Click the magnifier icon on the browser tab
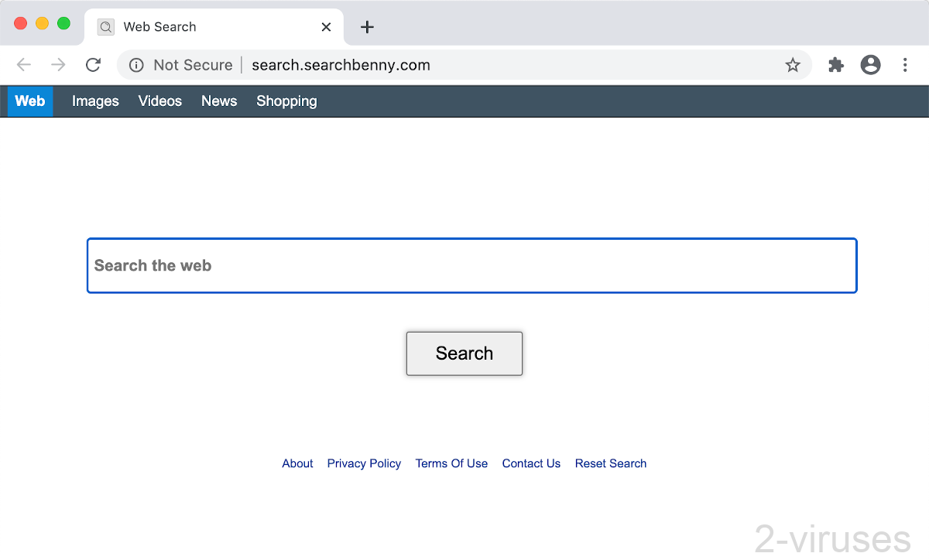 tap(105, 26)
